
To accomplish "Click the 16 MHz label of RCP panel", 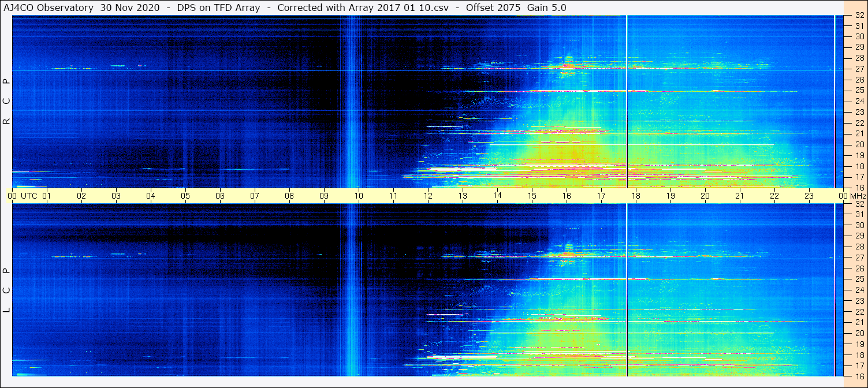I will [859, 187].
